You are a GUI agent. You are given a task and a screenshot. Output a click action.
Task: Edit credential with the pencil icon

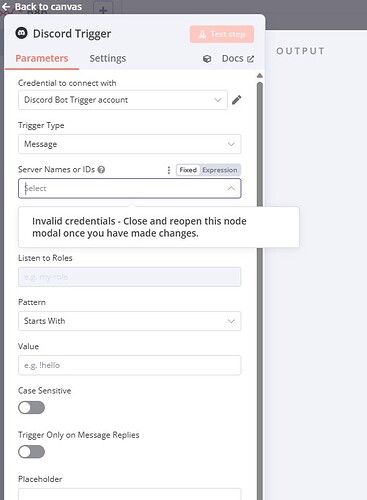[x=237, y=100]
